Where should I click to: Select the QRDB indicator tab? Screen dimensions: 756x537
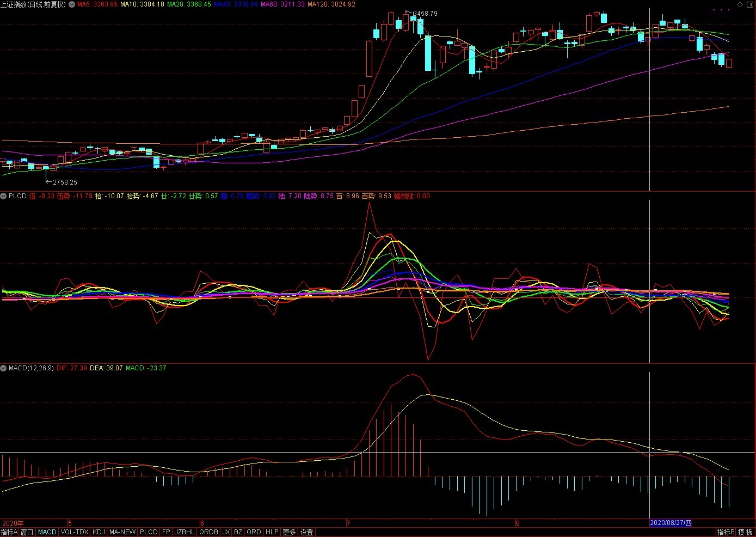(x=209, y=532)
